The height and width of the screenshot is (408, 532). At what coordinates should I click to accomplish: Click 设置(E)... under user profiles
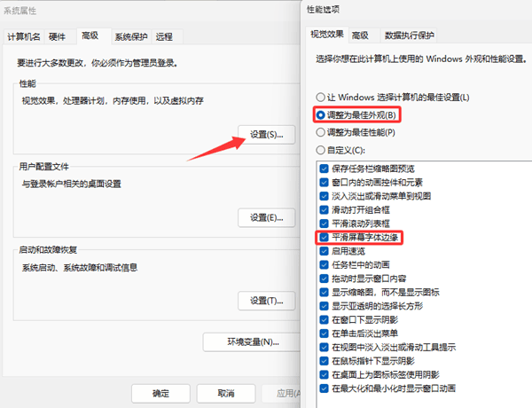pos(267,217)
